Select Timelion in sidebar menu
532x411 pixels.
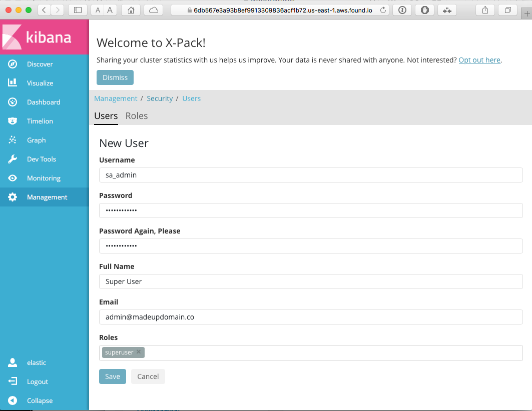pos(40,121)
